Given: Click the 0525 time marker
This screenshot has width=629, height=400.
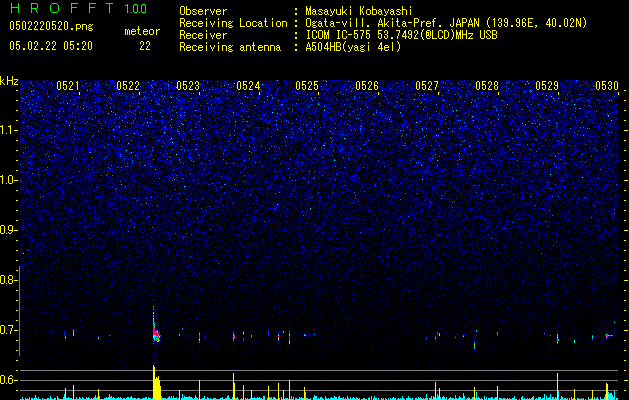Looking at the screenshot, I should 307,86.
